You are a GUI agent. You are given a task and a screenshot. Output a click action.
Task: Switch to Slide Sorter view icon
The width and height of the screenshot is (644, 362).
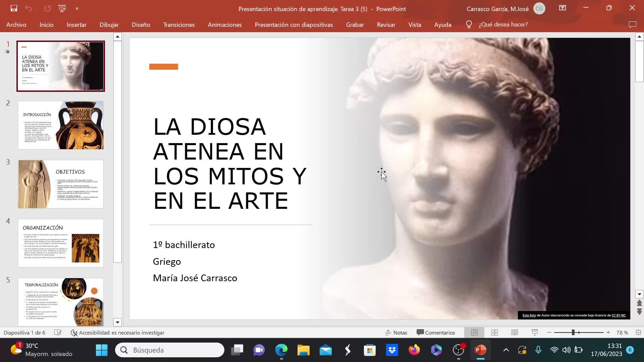(494, 333)
